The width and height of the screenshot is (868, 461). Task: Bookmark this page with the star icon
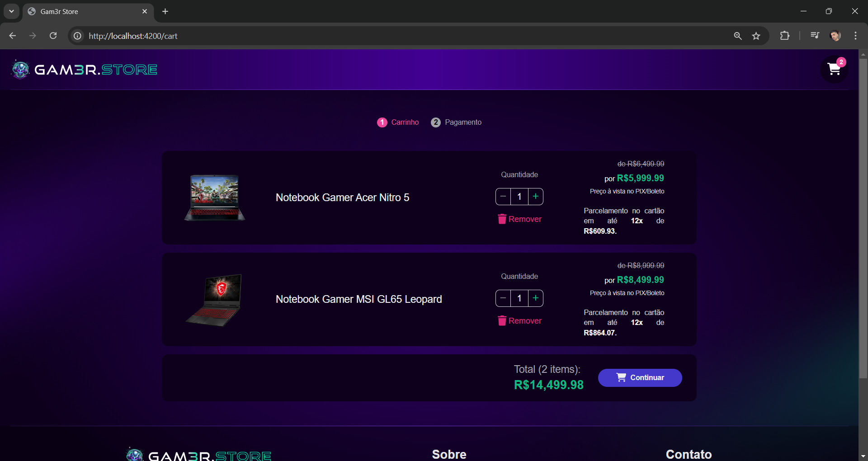756,36
